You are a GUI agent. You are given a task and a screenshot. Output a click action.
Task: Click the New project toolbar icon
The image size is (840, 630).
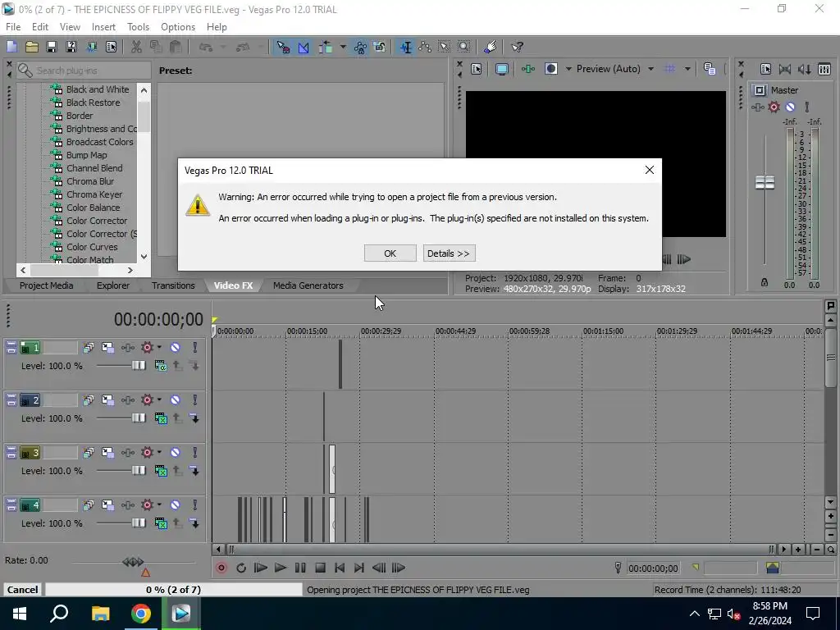click(11, 47)
